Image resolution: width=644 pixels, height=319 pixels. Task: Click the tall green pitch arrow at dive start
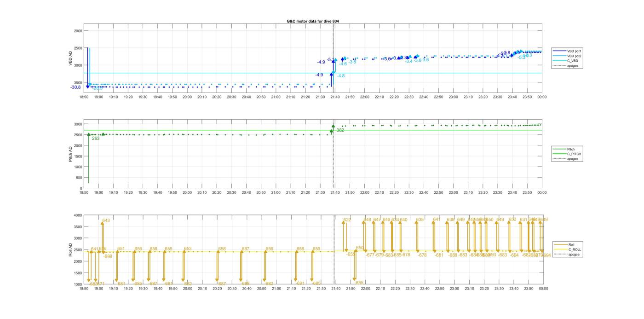[89, 158]
